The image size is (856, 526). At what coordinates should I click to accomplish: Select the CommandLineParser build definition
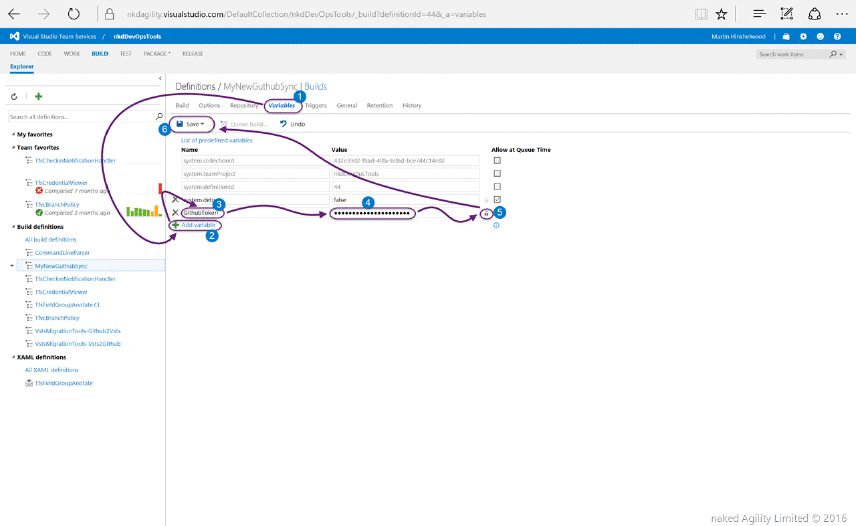point(62,253)
